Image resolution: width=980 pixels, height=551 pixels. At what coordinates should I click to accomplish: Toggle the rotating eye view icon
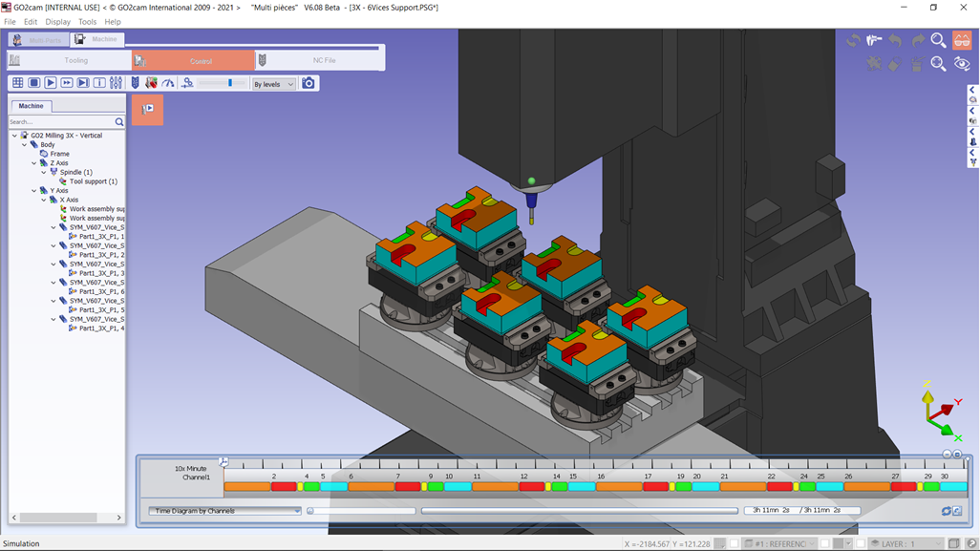(x=962, y=63)
